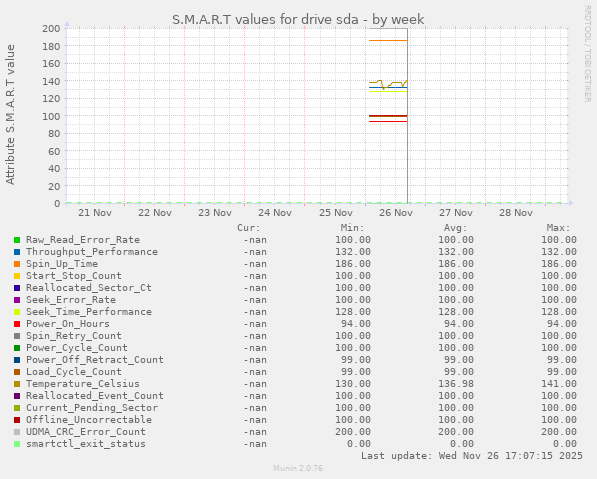
Task: Click Temperature_Celsius min value 130.00
Action: [x=353, y=384]
